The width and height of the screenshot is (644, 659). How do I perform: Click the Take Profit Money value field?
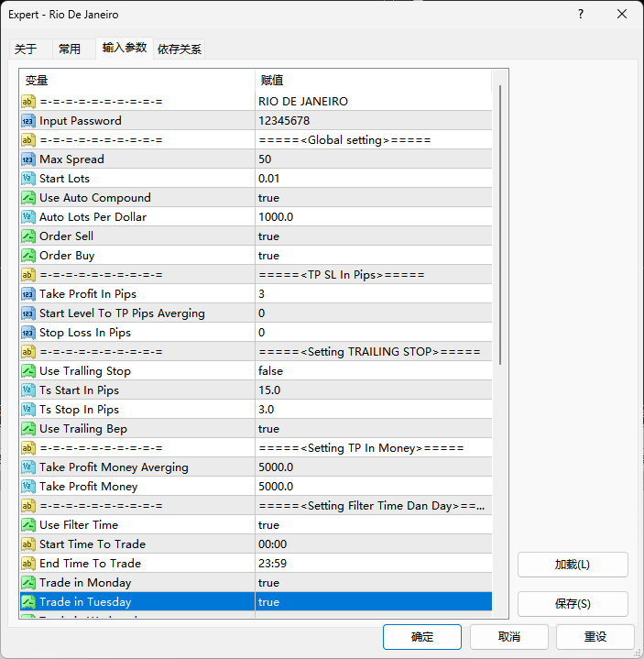(373, 487)
